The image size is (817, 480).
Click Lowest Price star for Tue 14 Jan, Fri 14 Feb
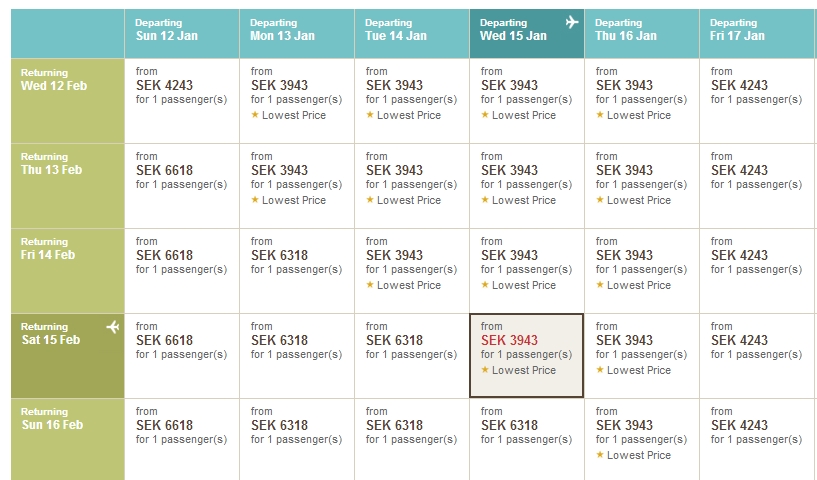coord(370,285)
